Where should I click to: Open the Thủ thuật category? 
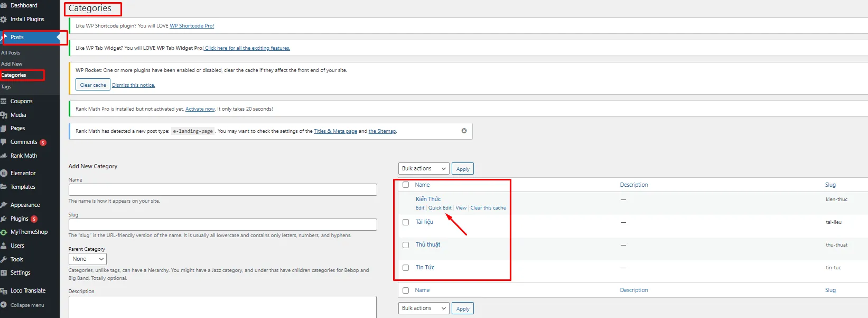click(x=428, y=244)
